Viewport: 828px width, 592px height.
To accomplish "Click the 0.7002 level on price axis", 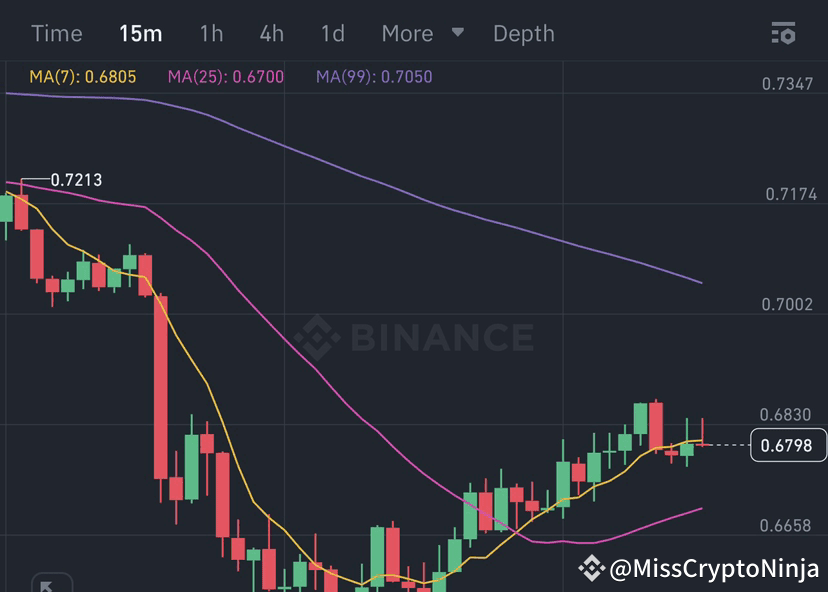I will click(785, 304).
